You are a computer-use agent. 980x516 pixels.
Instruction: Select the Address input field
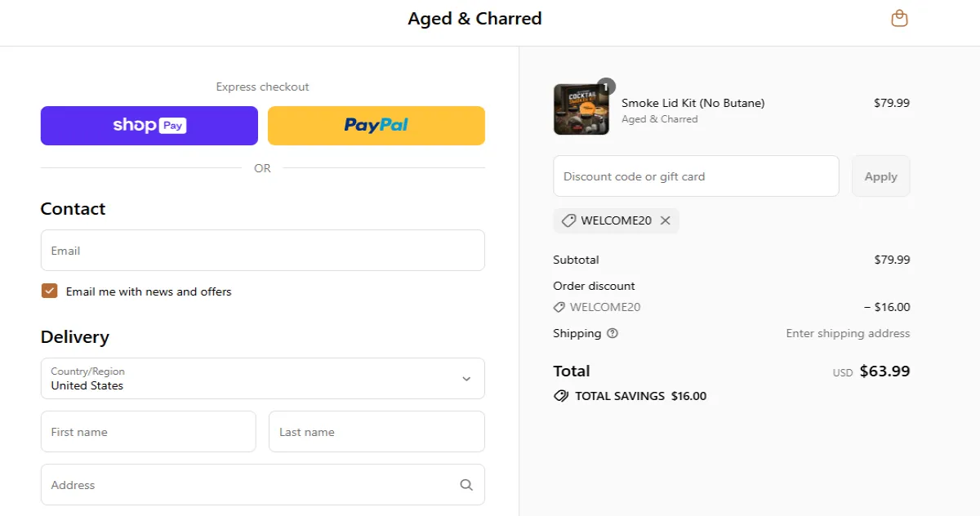tap(245, 484)
